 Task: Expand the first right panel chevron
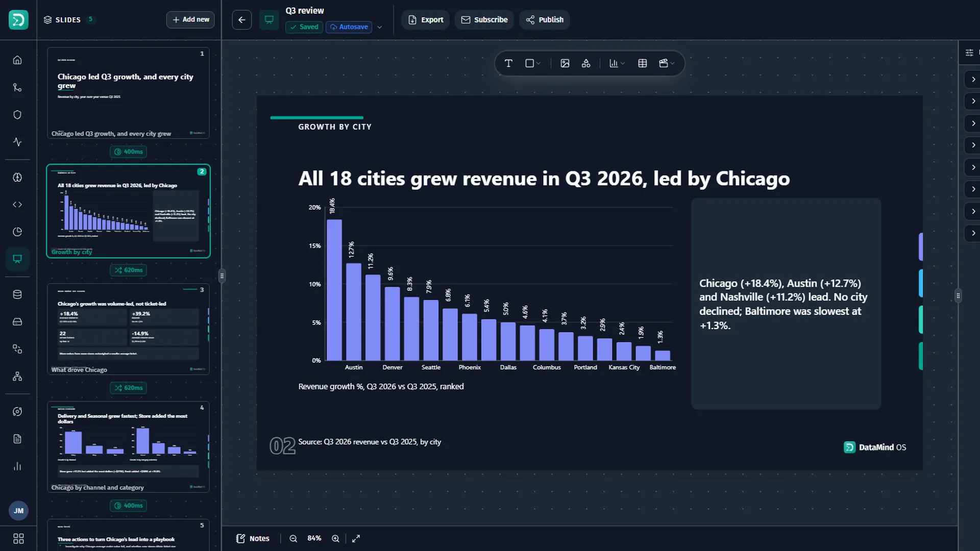(x=973, y=79)
